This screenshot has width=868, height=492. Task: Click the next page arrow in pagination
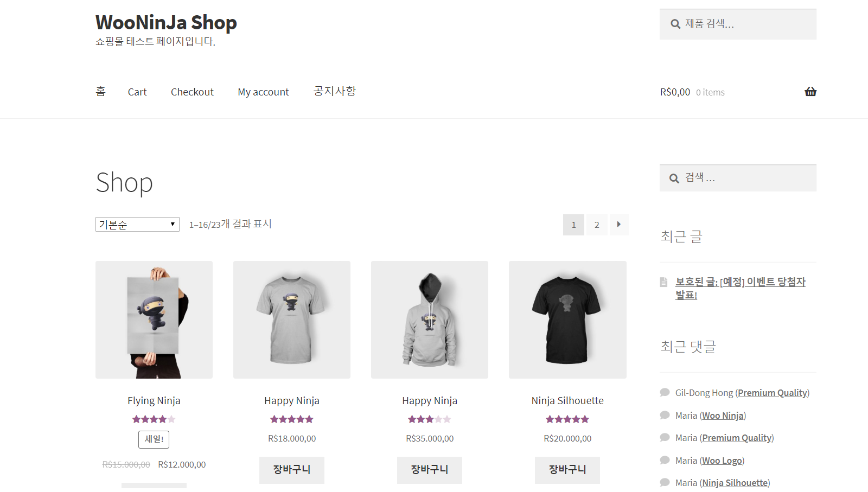[x=619, y=225]
